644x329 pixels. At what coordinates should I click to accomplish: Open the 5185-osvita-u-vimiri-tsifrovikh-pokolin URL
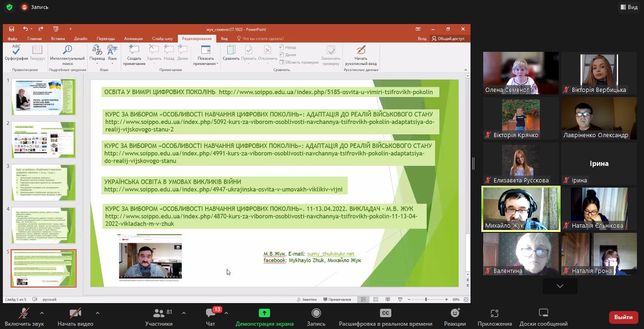coord(326,92)
